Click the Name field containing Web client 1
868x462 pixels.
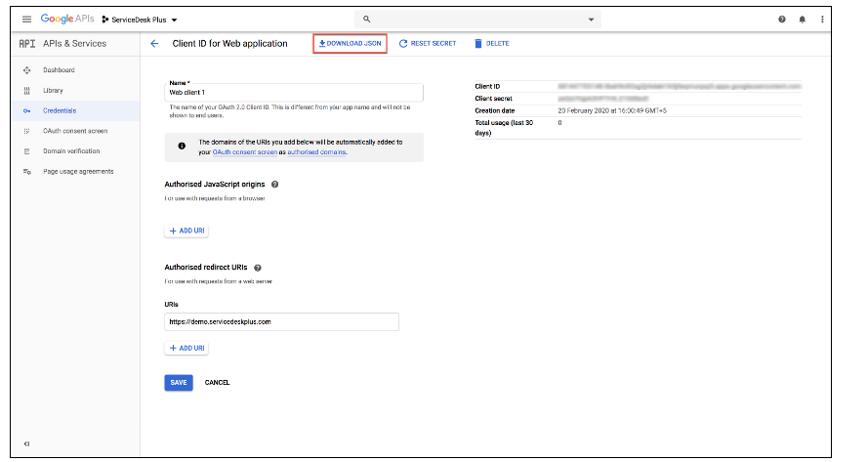294,93
